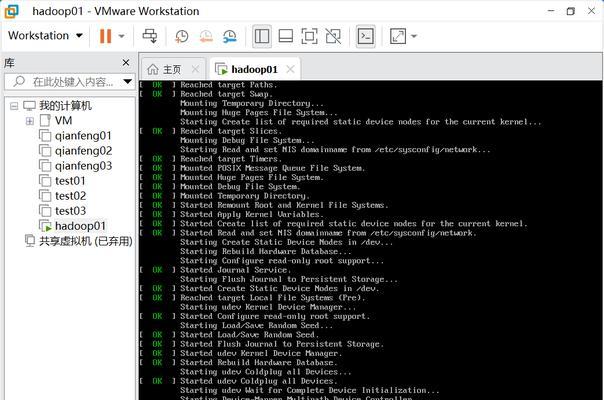Click the 'Started Apply Kernel Variables' console line
The height and width of the screenshot is (400, 604).
(x=252, y=214)
